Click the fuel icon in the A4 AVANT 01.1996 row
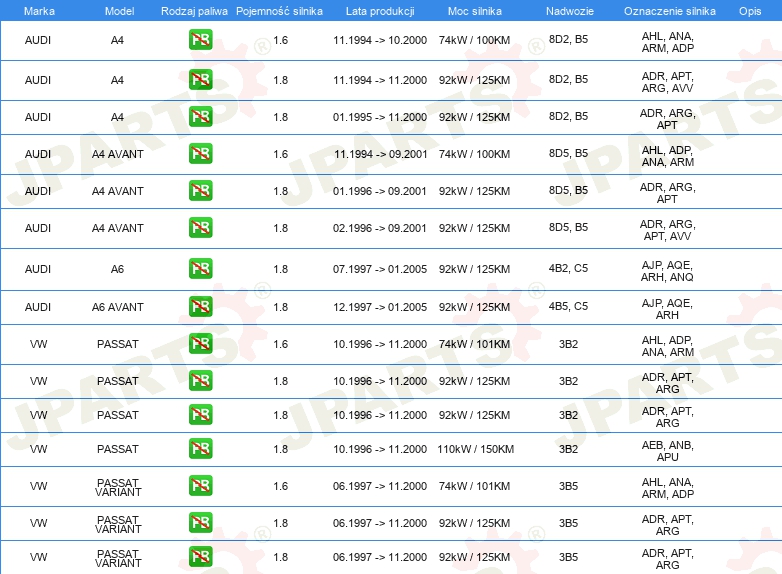 pos(200,191)
